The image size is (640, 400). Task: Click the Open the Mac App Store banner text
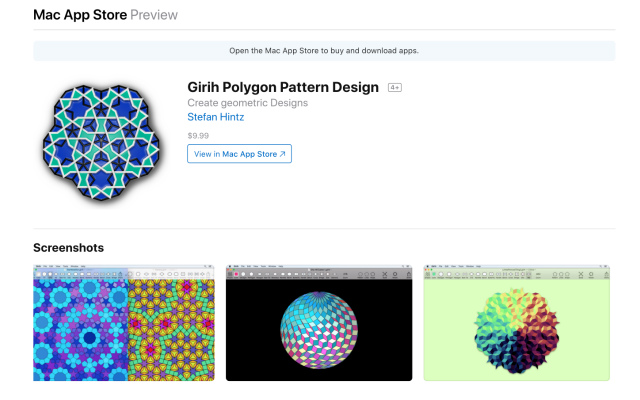[x=324, y=51]
